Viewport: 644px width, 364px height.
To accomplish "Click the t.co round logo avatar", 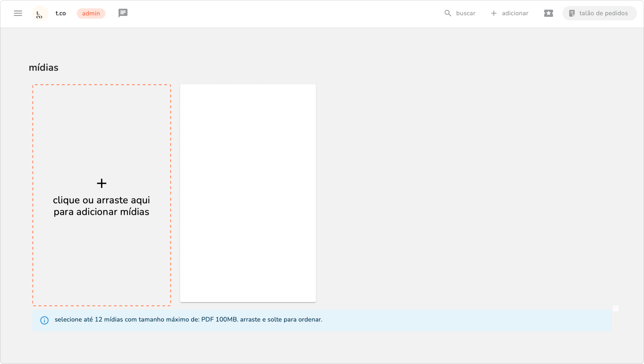I will click(40, 13).
